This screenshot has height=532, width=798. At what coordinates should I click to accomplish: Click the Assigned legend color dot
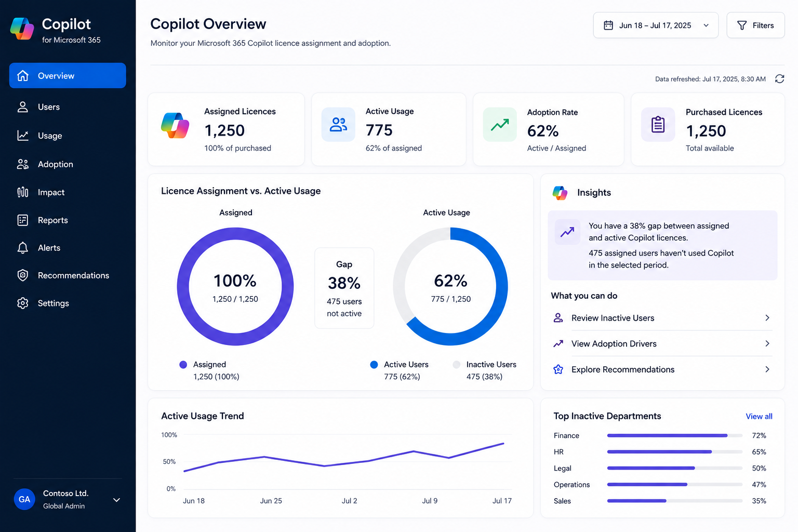pos(183,365)
